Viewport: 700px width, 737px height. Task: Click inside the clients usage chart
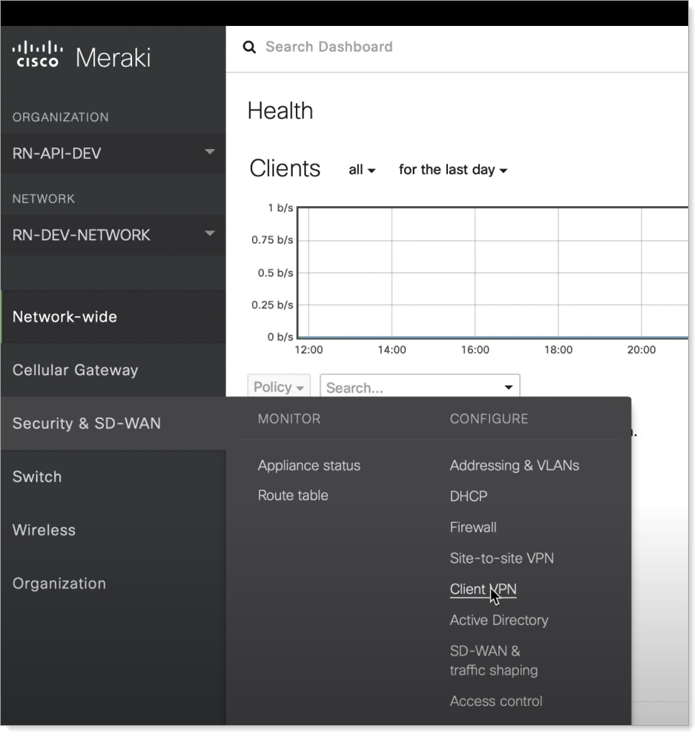point(492,273)
